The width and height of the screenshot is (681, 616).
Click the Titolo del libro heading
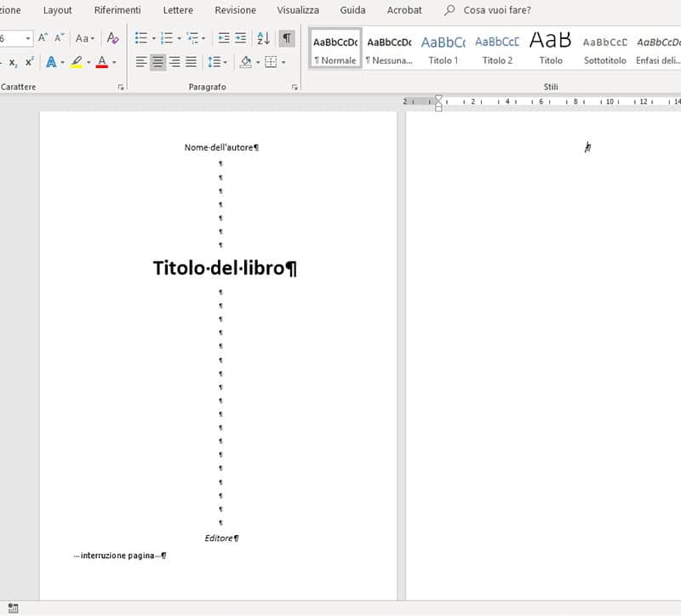click(x=225, y=268)
